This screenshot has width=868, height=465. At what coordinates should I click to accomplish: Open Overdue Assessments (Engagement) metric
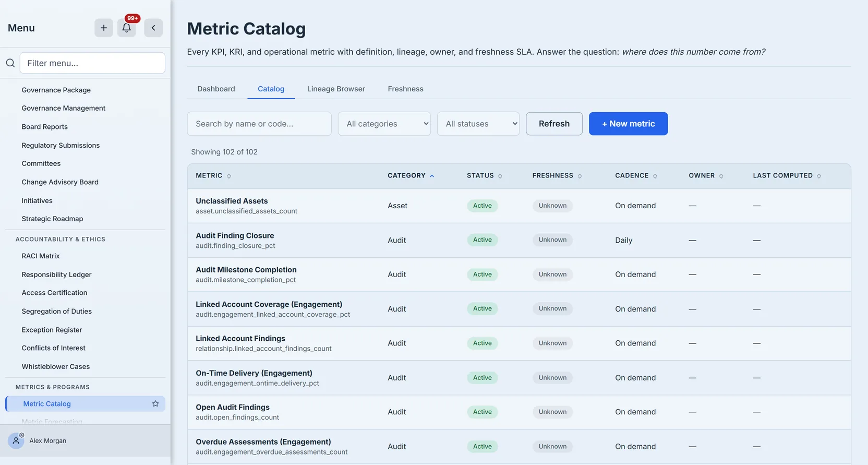263,442
